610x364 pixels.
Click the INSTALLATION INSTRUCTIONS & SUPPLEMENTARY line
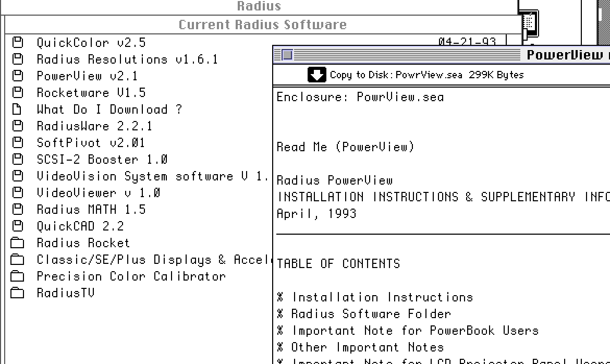coord(443,197)
